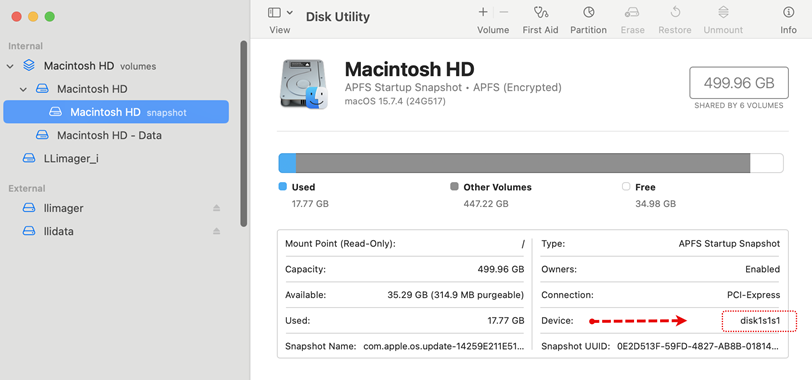Click the 499.96 GB capacity box

click(739, 82)
